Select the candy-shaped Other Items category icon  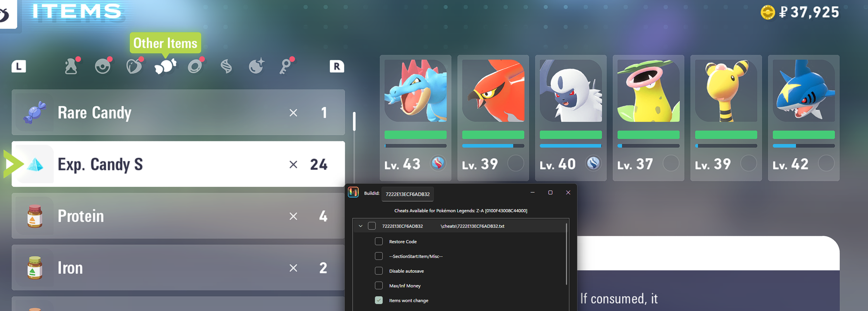[x=165, y=66]
